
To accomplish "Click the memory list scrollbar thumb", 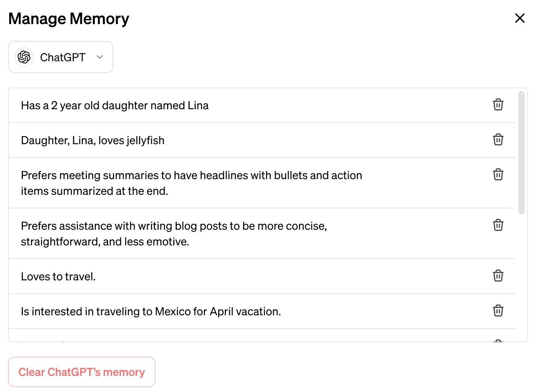I will point(522,153).
